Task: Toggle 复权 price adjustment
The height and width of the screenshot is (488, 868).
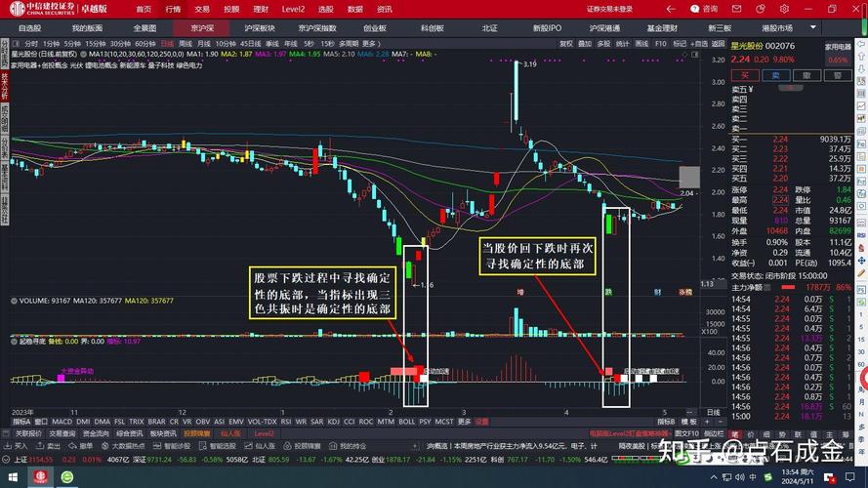Action: click(566, 44)
